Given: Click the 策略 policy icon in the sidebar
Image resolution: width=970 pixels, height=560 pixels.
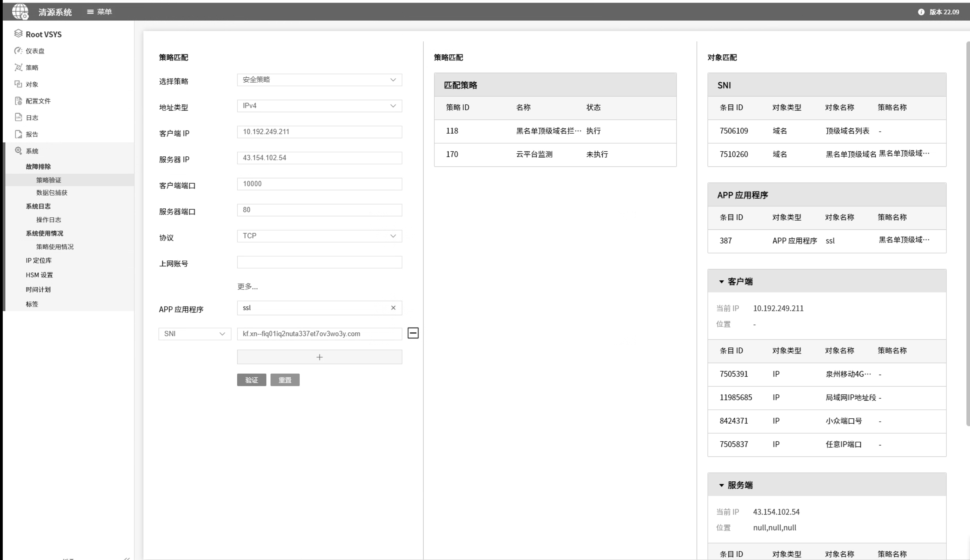Looking at the screenshot, I should (x=18, y=67).
